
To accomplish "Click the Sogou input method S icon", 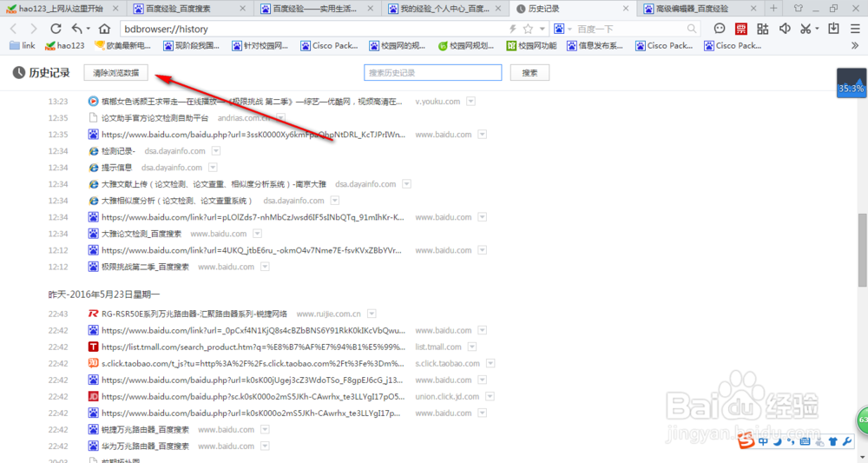I will click(x=746, y=440).
